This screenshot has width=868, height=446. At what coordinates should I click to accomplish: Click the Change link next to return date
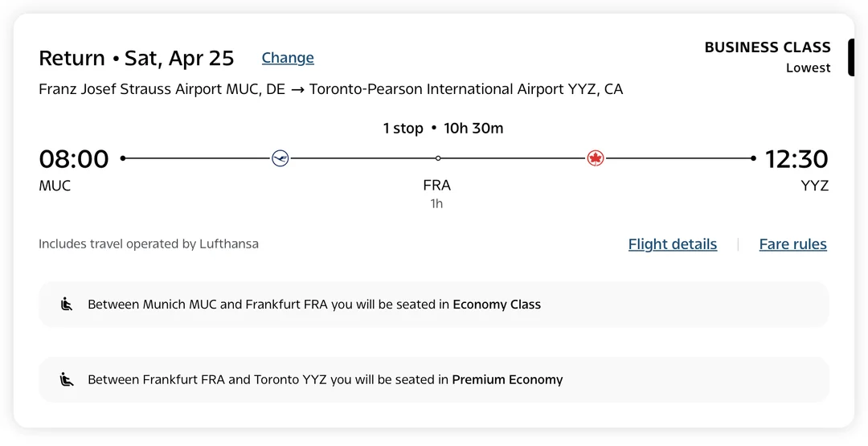point(288,58)
